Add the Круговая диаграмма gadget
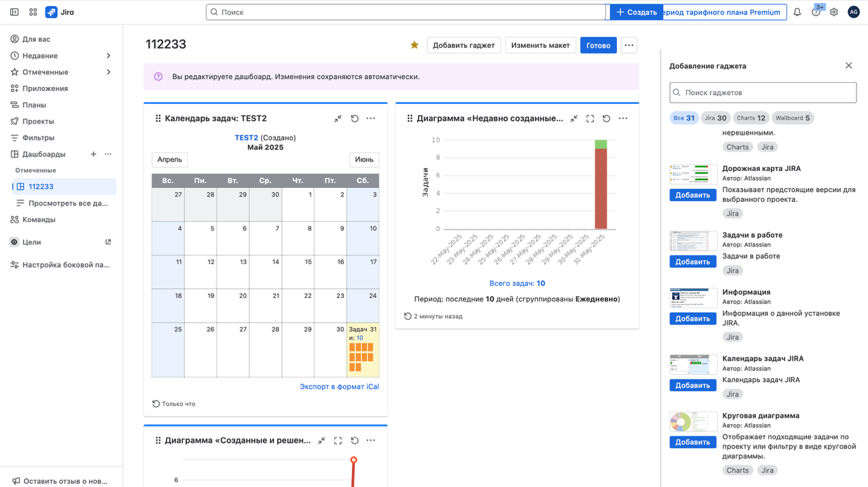This screenshot has width=868, height=487. [x=692, y=442]
